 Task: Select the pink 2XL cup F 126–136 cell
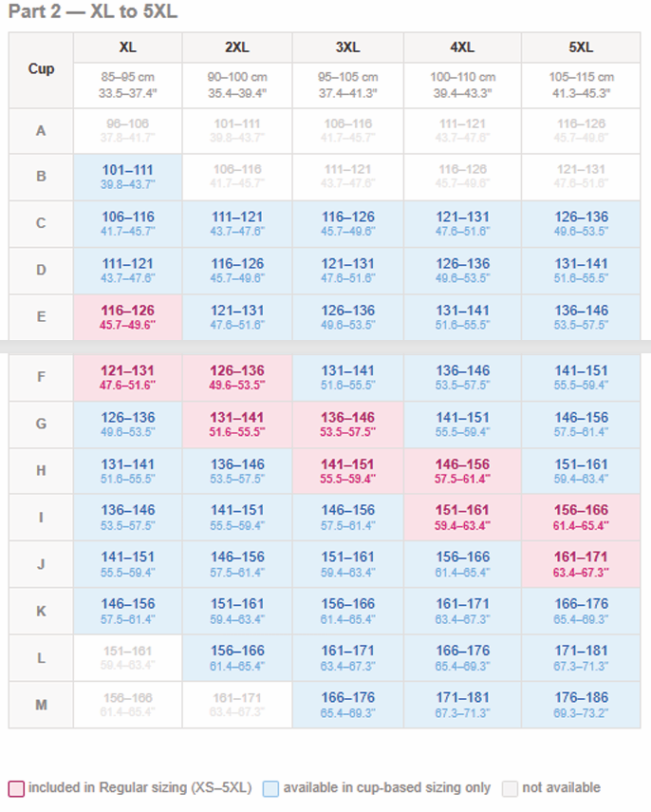237,378
